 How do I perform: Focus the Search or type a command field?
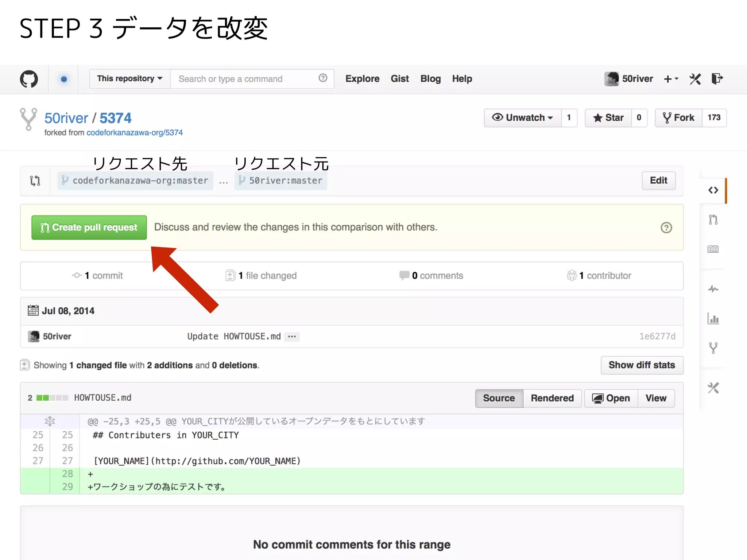(252, 79)
